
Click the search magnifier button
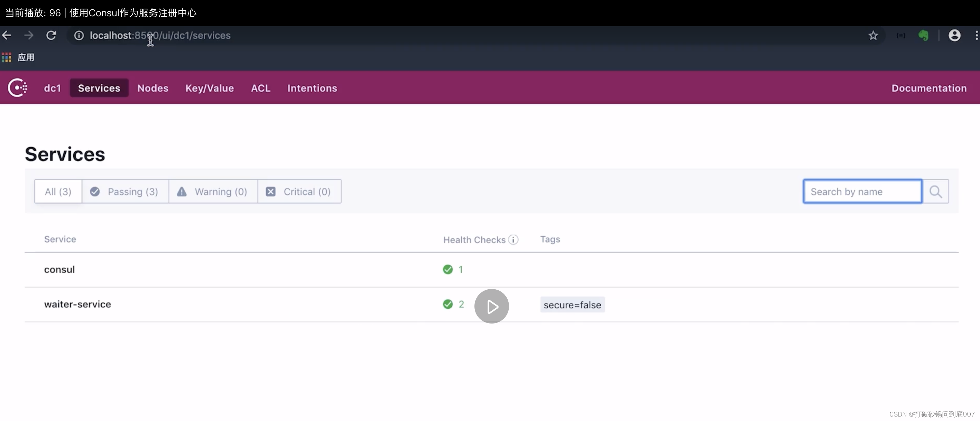click(x=935, y=191)
